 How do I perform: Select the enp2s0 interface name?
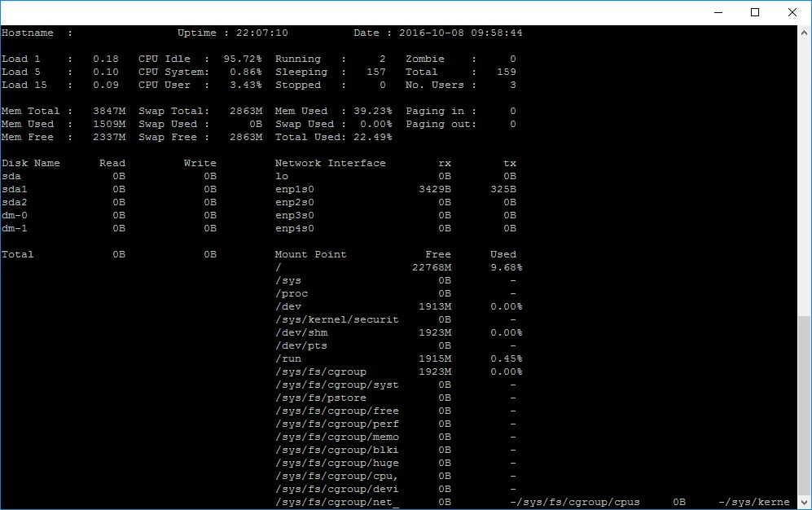click(x=294, y=202)
